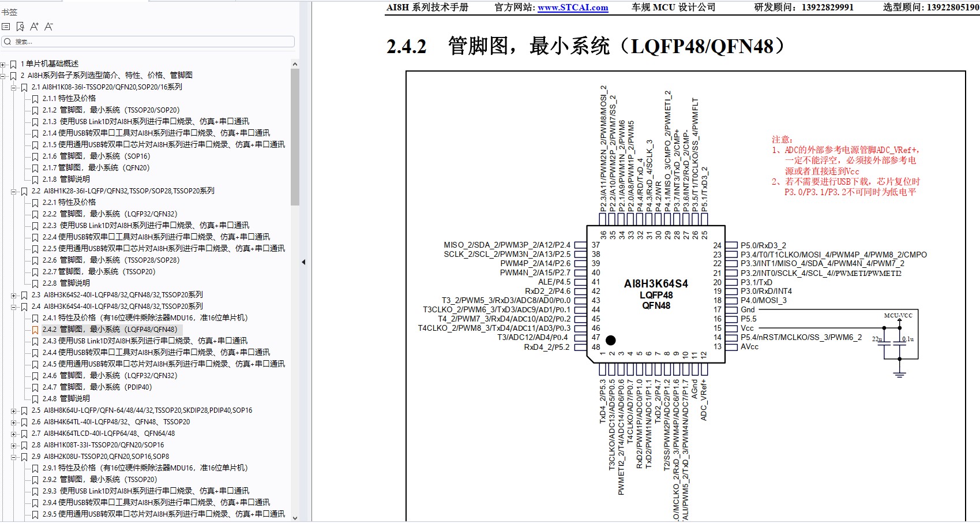The image size is (980, 523).
Task: Collapse section 2.4 AI8H3K64S4-40I
Action: 14,307
